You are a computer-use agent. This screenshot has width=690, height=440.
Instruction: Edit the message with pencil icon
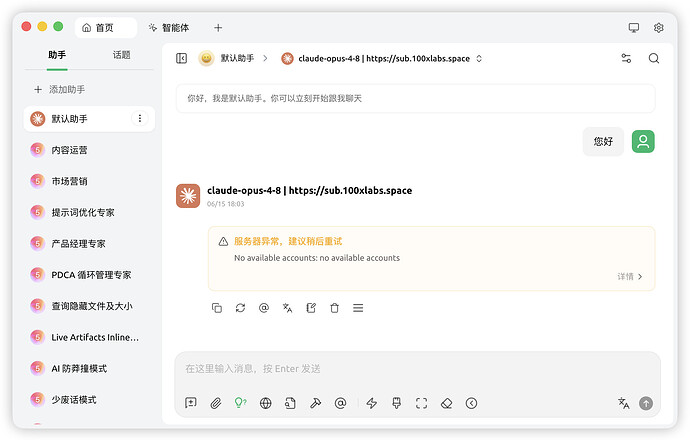click(x=311, y=308)
